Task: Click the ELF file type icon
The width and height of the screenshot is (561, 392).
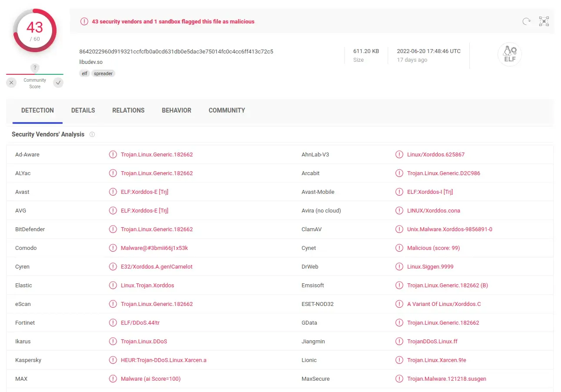Action: tap(509, 54)
